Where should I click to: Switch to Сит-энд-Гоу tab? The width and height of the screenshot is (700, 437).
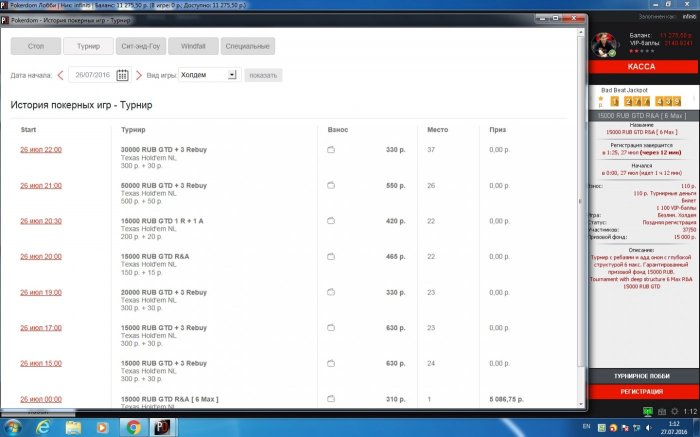coord(141,46)
